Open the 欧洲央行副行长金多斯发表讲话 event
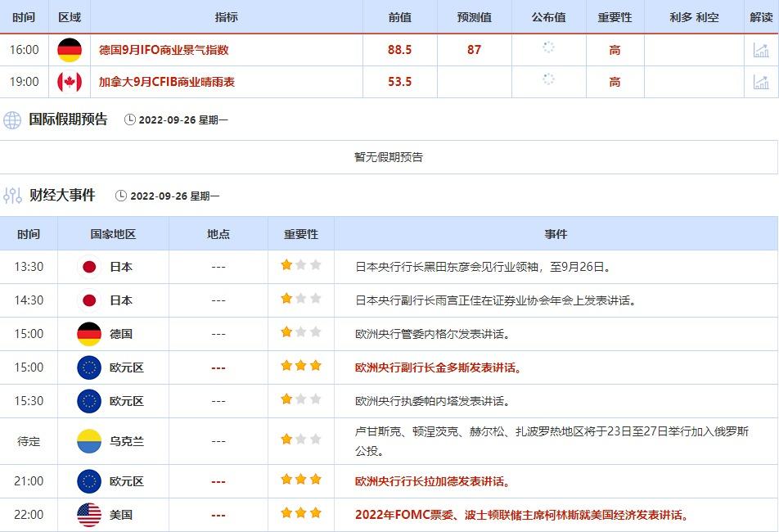The width and height of the screenshot is (779, 532). tap(438, 367)
